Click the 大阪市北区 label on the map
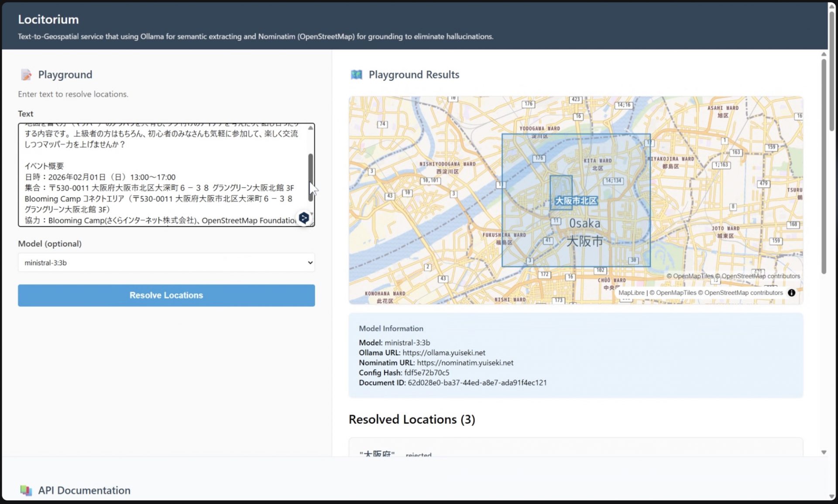Image resolution: width=838 pixels, height=504 pixels. (575, 201)
